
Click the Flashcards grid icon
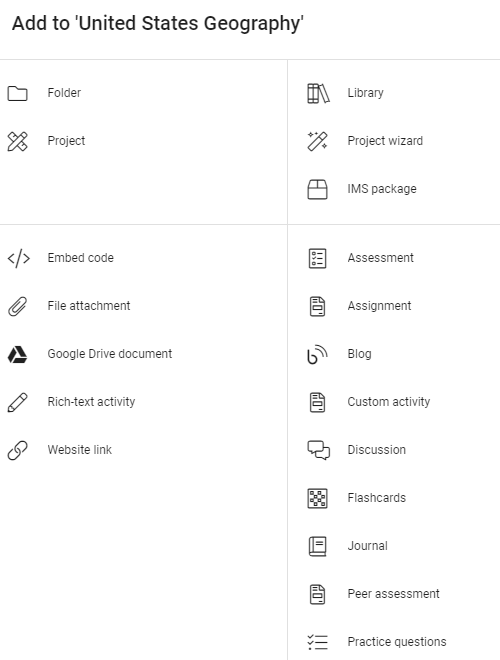pyautogui.click(x=317, y=498)
